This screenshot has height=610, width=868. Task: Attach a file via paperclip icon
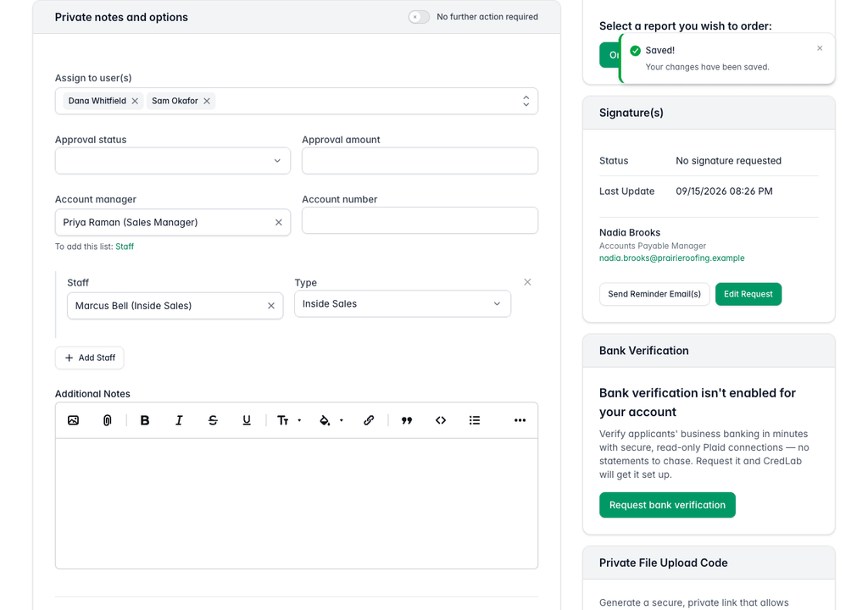(x=108, y=420)
